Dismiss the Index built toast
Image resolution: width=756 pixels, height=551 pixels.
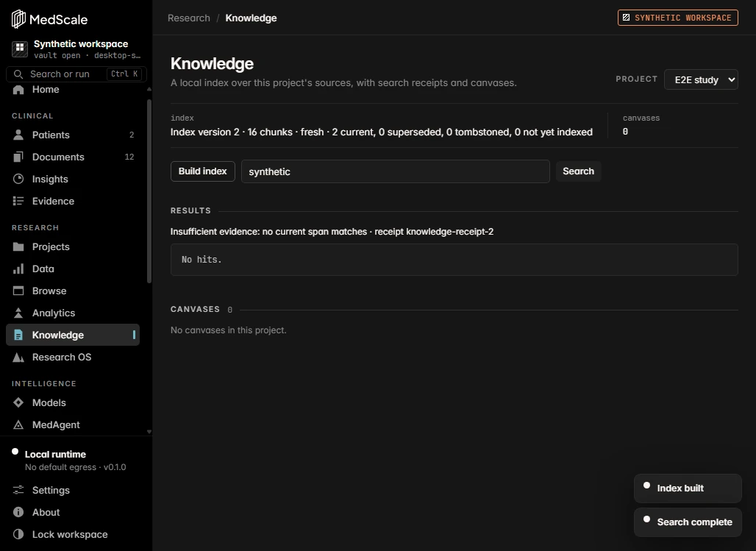[x=688, y=488]
